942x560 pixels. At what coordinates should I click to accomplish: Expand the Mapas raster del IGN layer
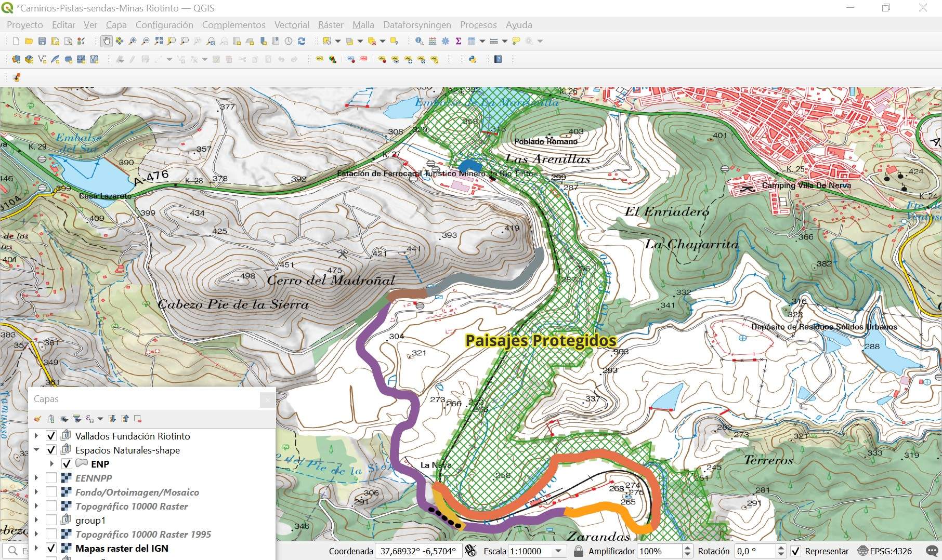coord(36,548)
